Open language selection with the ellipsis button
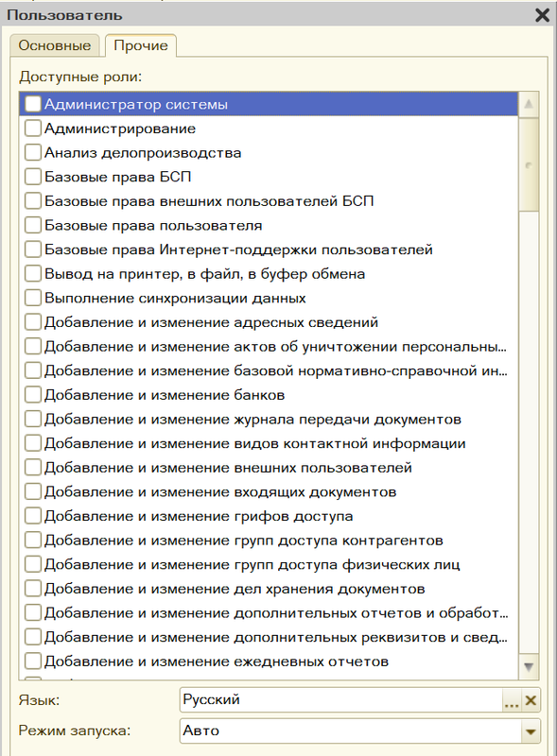Image resolution: width=557 pixels, height=756 pixels. coord(512,700)
